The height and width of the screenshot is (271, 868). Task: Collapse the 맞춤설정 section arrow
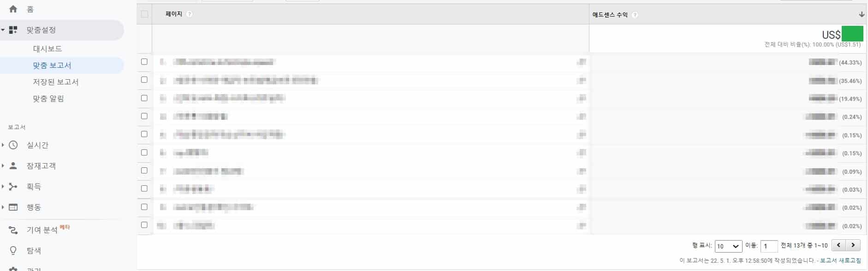click(x=3, y=30)
